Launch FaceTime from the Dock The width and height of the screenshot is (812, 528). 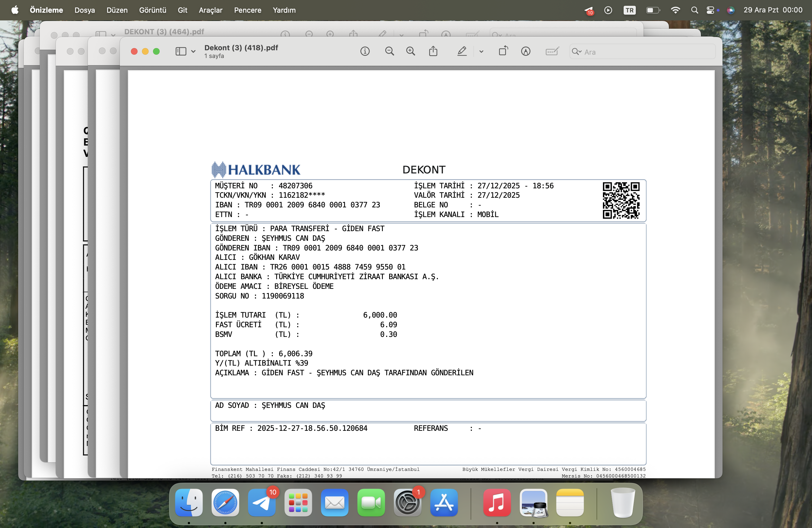(371, 502)
